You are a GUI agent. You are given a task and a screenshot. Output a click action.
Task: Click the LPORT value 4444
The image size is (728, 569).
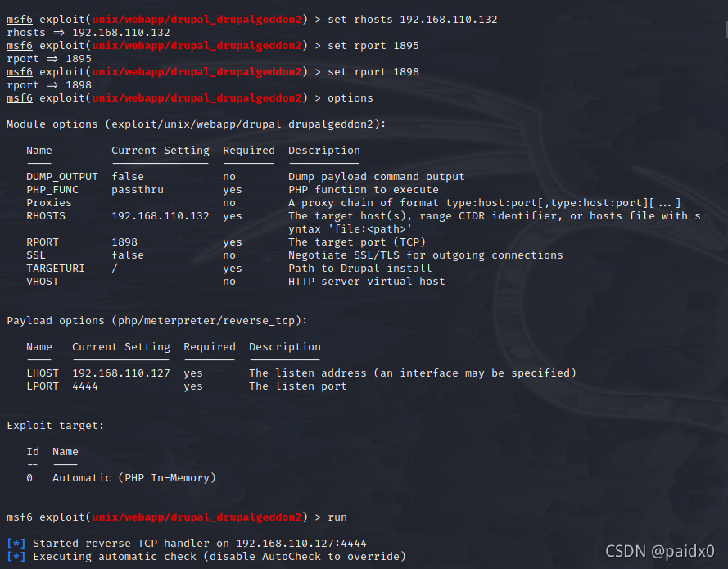click(x=85, y=386)
